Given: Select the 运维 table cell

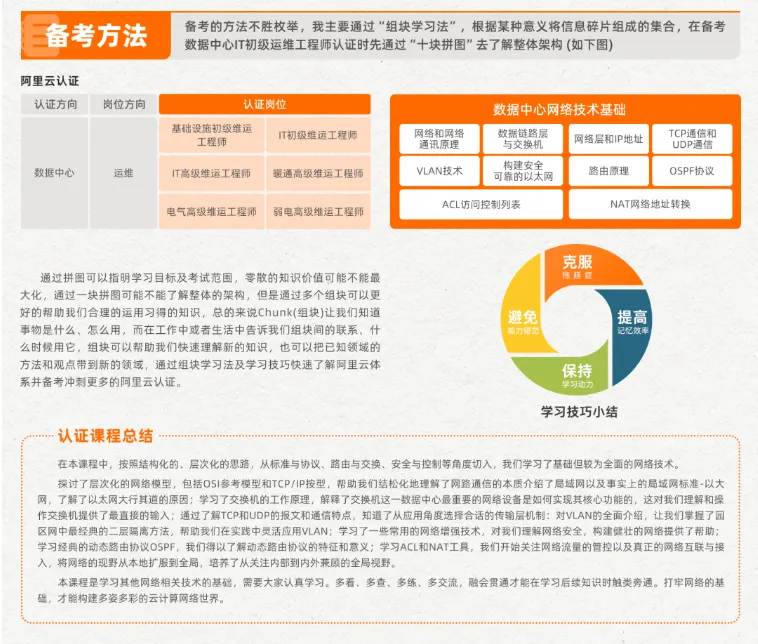Looking at the screenshot, I should coord(124,173).
